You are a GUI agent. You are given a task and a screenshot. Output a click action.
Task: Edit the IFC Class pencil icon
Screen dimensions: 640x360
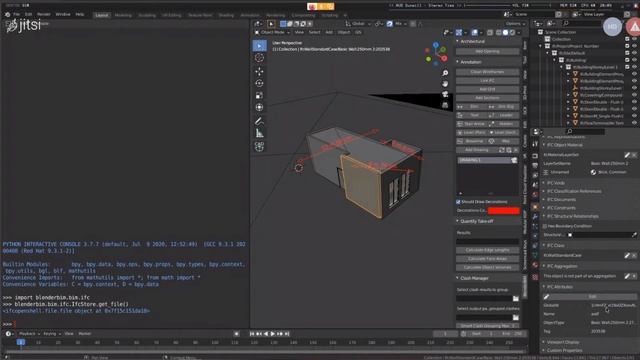(x=627, y=256)
